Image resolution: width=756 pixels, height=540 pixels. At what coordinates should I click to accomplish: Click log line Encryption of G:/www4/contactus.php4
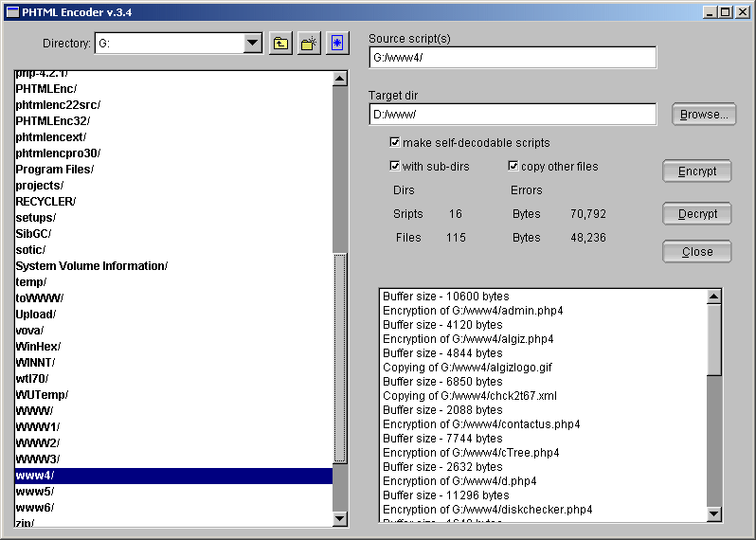(x=481, y=424)
